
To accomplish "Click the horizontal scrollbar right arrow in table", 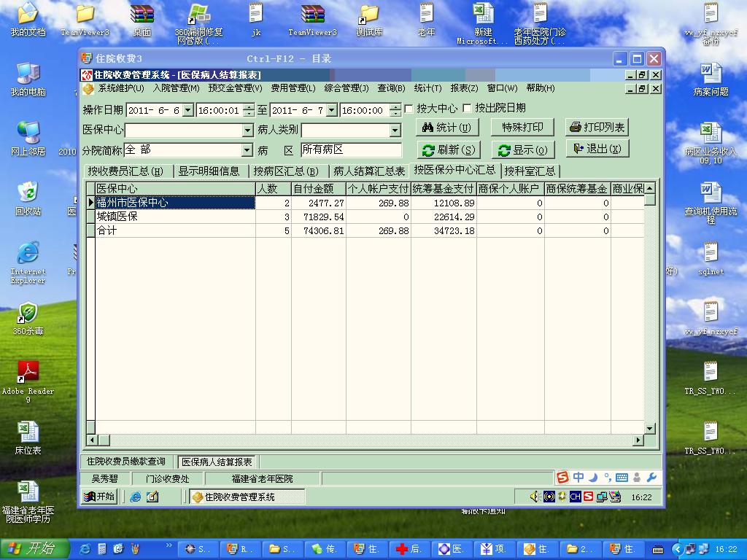I will click(638, 440).
